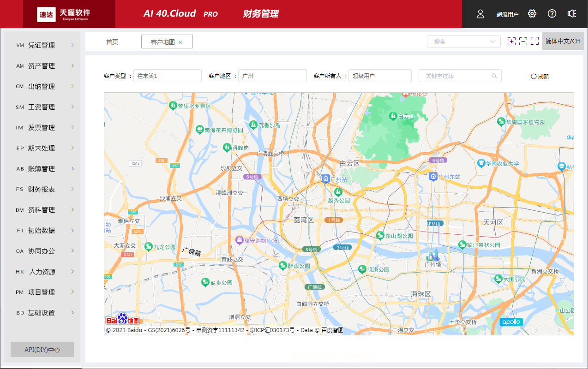
Task: Click the magnifier in the 关键字过滤 field
Action: (494, 76)
